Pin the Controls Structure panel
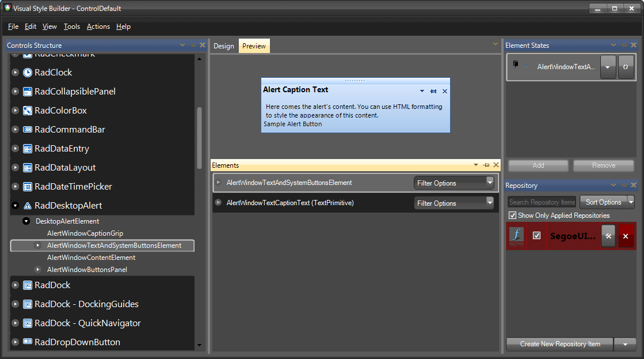Viewport: 644px width, 359px height. (x=192, y=45)
